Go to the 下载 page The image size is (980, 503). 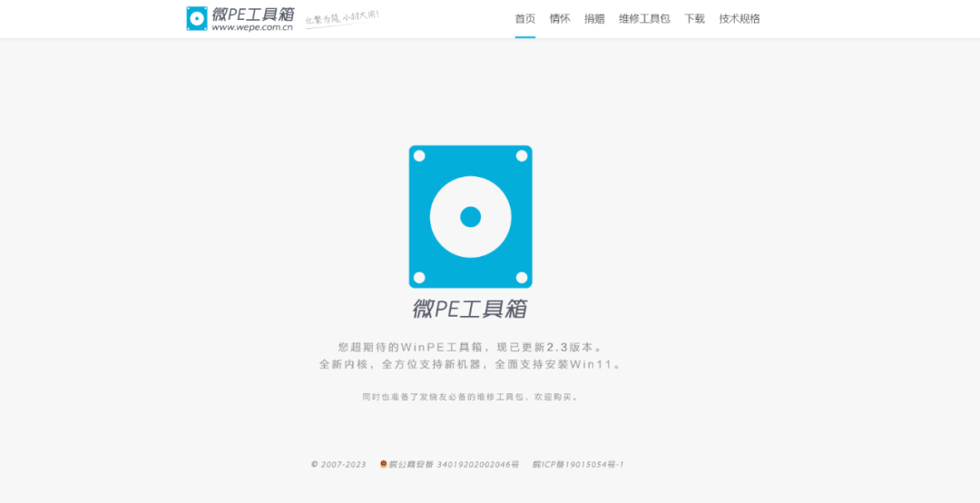pos(694,19)
